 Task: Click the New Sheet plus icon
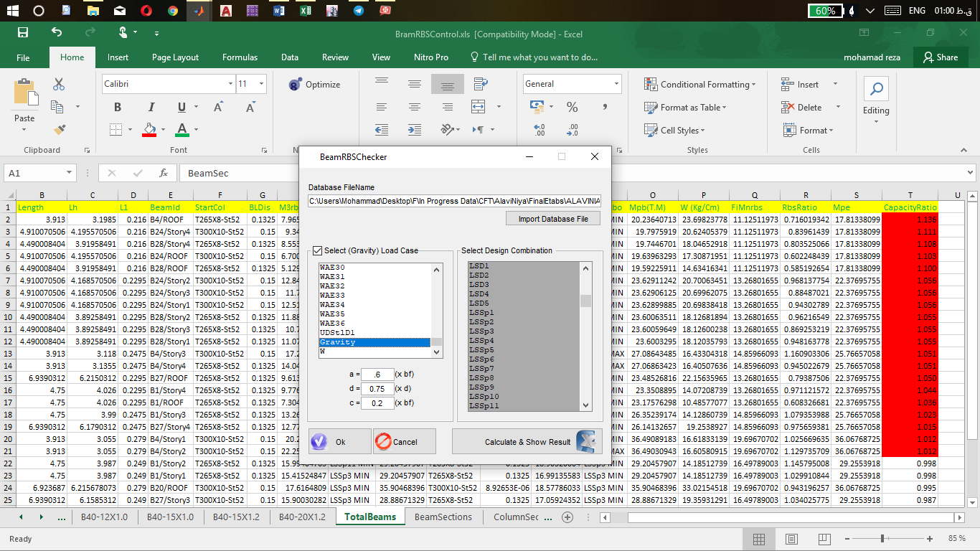pyautogui.click(x=567, y=517)
